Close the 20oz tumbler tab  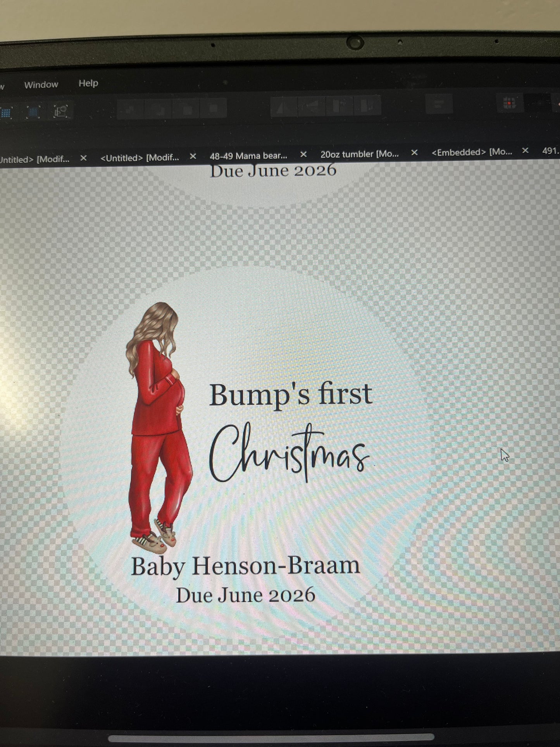pos(414,153)
